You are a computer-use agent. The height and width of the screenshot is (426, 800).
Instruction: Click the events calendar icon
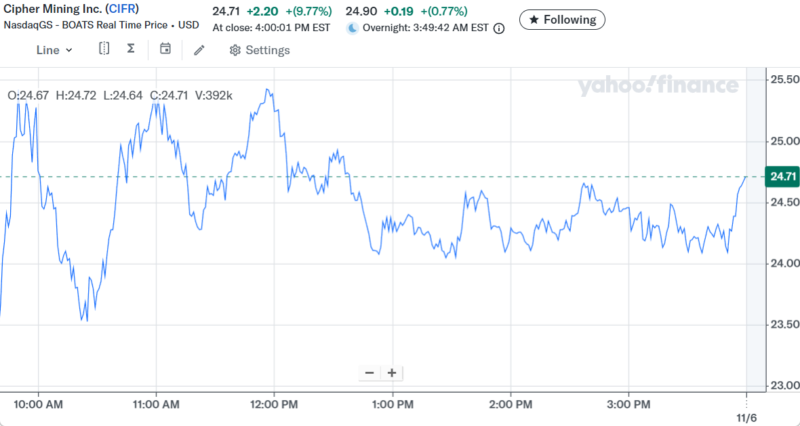tap(165, 49)
